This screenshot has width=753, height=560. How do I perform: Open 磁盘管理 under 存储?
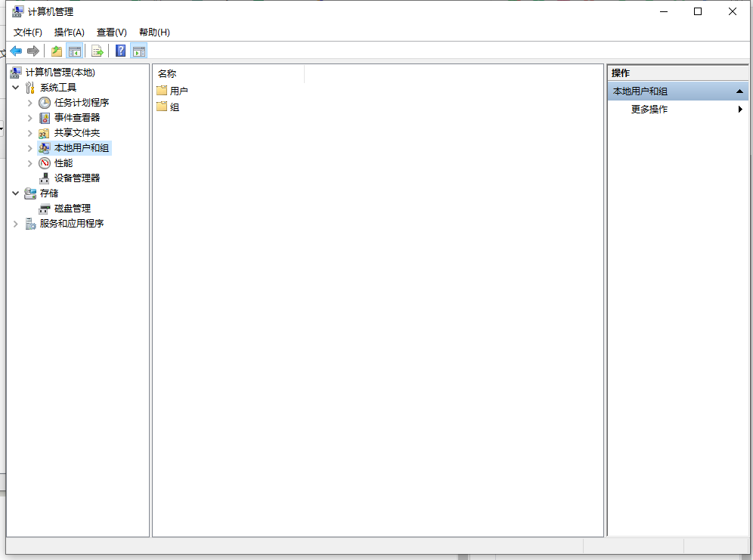click(x=72, y=209)
